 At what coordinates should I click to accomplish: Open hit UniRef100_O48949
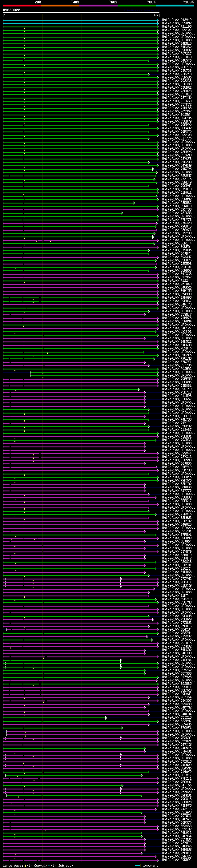pos(176,20)
